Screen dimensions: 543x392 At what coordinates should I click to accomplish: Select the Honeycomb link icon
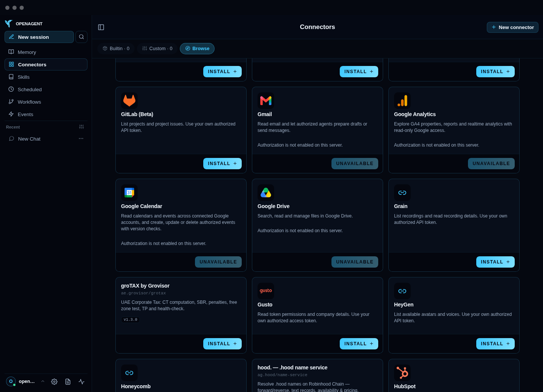[129, 373]
